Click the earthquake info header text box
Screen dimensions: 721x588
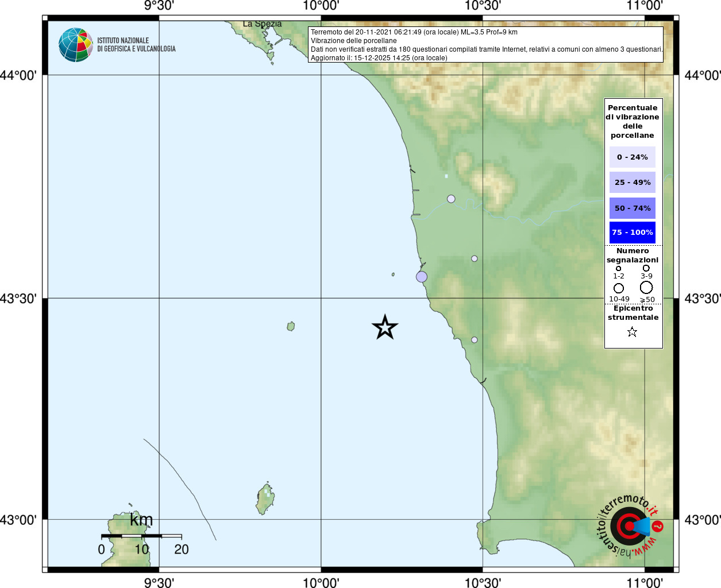point(485,45)
